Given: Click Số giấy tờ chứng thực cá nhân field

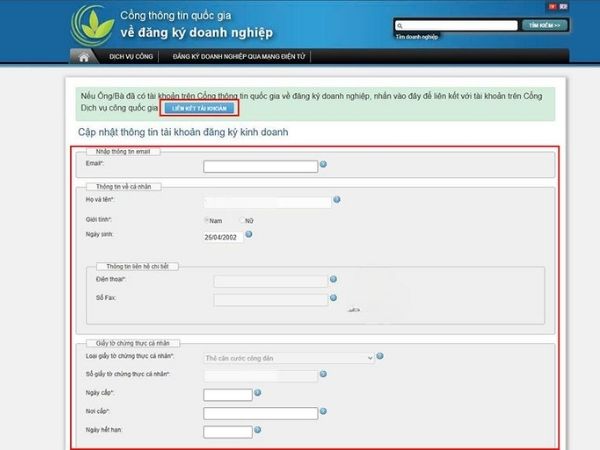Looking at the screenshot, I should pos(261,376).
